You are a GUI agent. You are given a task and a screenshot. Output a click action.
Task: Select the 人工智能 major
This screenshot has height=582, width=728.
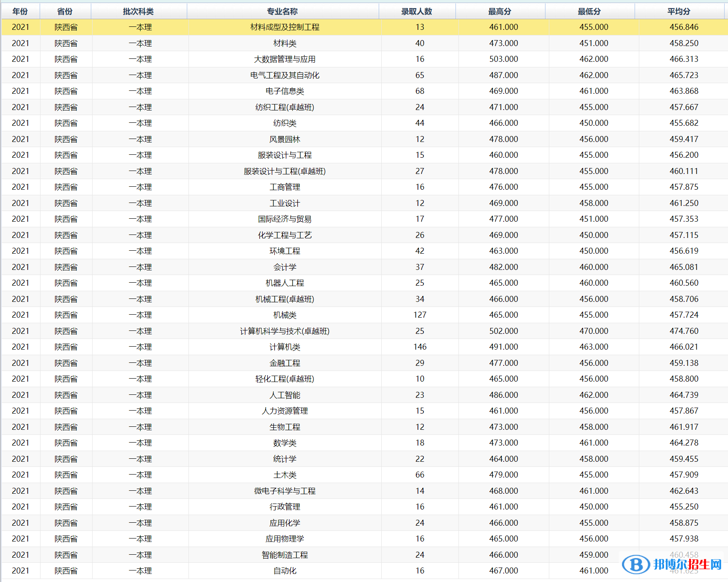[285, 395]
